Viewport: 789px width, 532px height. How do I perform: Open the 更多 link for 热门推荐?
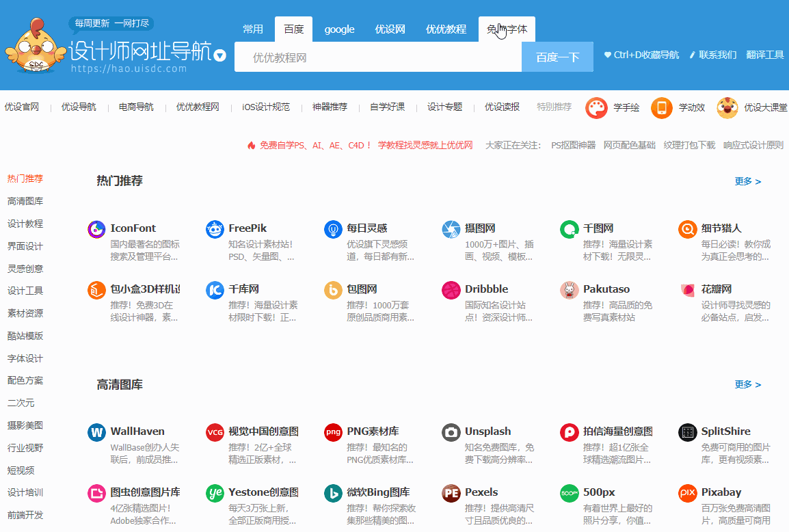tap(748, 181)
